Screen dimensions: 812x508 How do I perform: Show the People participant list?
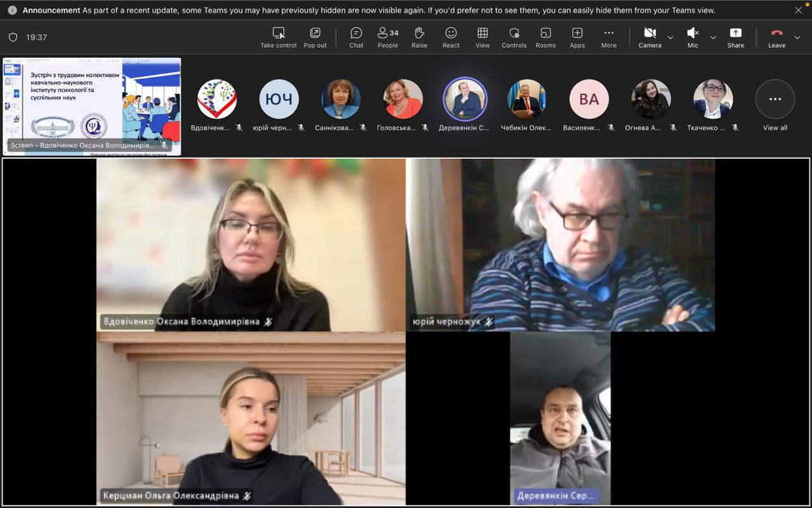tap(388, 37)
